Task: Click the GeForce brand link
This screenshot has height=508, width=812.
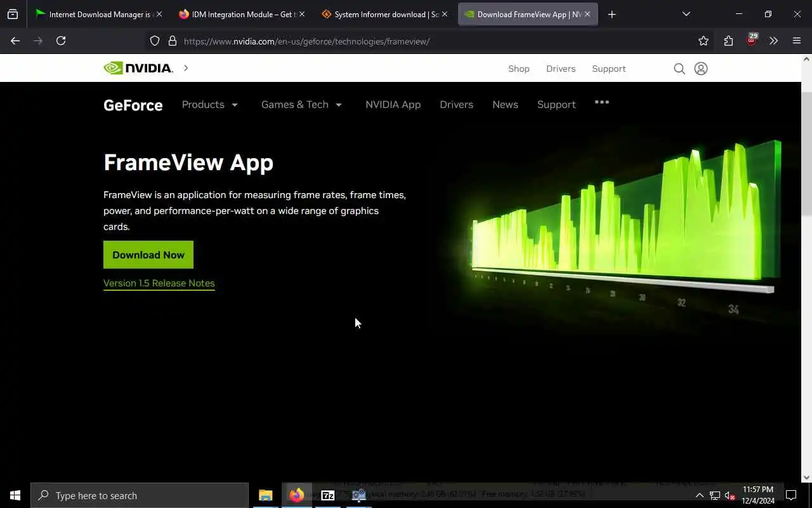Action: click(x=133, y=105)
